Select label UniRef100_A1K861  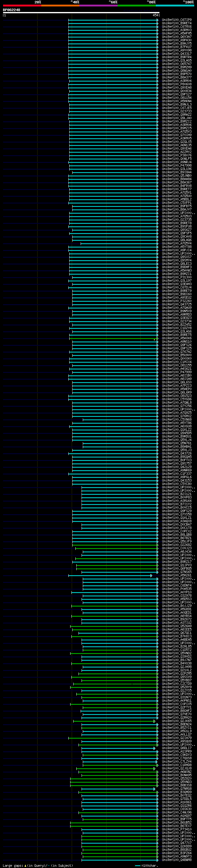click(177, 802)
